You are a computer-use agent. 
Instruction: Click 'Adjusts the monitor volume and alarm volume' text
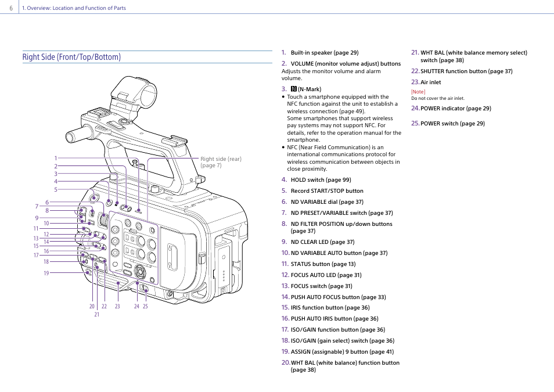click(x=331, y=74)
